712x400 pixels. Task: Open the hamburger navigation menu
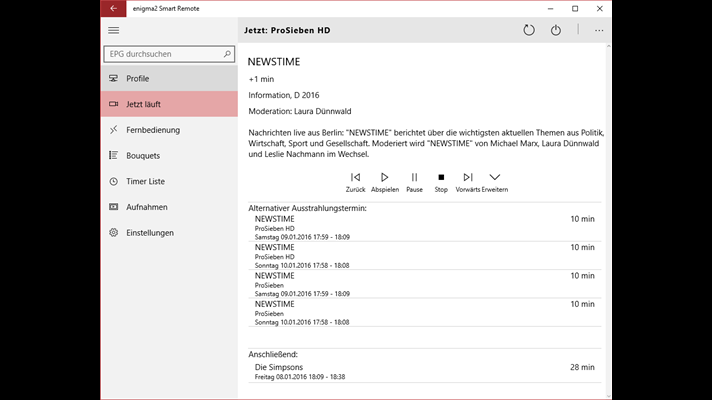coord(114,30)
